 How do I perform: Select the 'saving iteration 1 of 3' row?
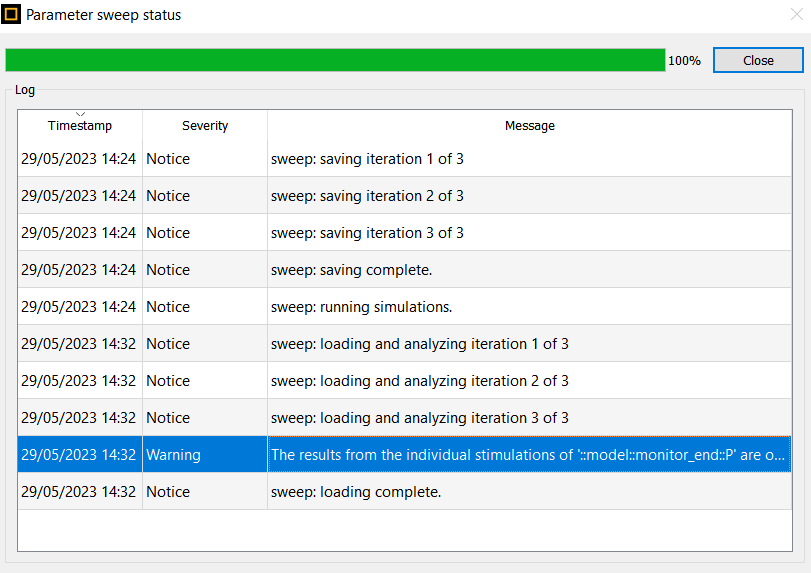tap(404, 159)
